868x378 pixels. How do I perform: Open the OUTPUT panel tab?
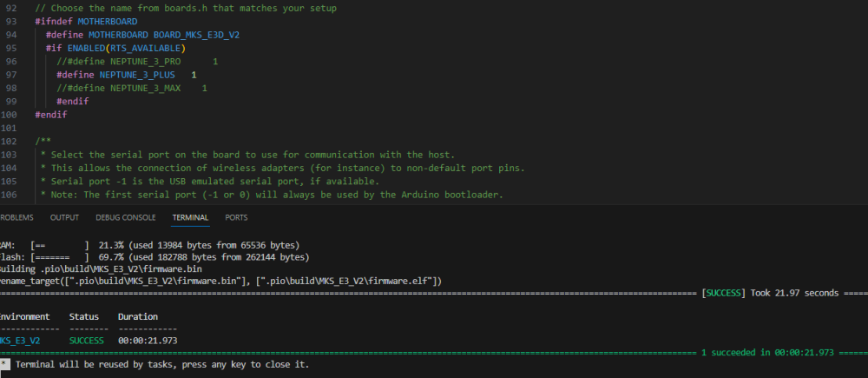[64, 217]
